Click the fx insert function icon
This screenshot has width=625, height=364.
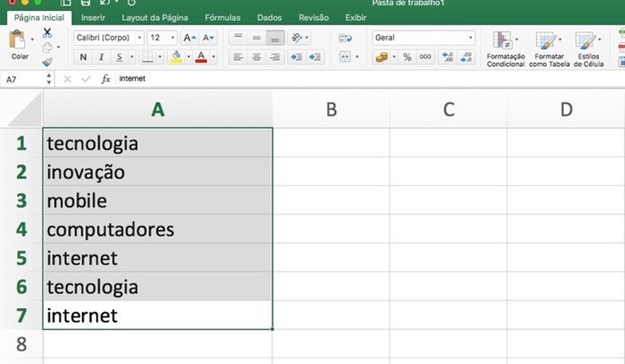coord(106,79)
